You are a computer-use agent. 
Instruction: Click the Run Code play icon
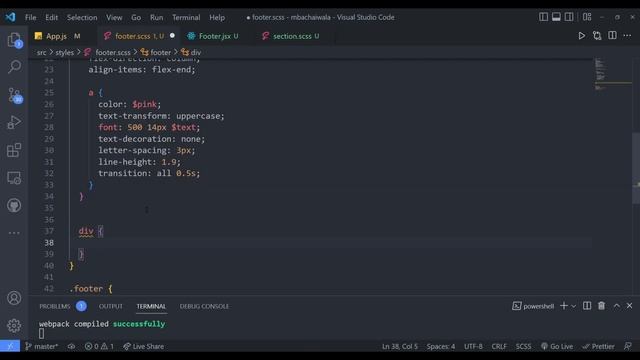(x=581, y=36)
